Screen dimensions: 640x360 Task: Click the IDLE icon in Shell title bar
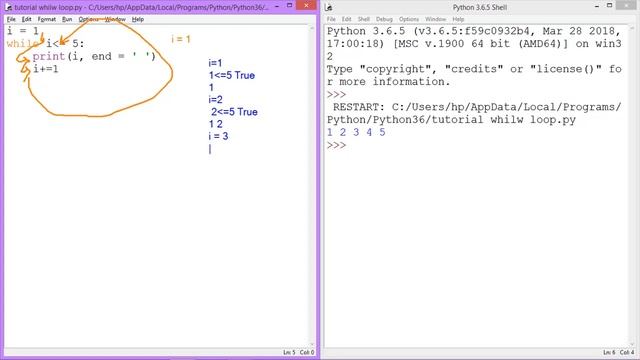pos(329,7)
